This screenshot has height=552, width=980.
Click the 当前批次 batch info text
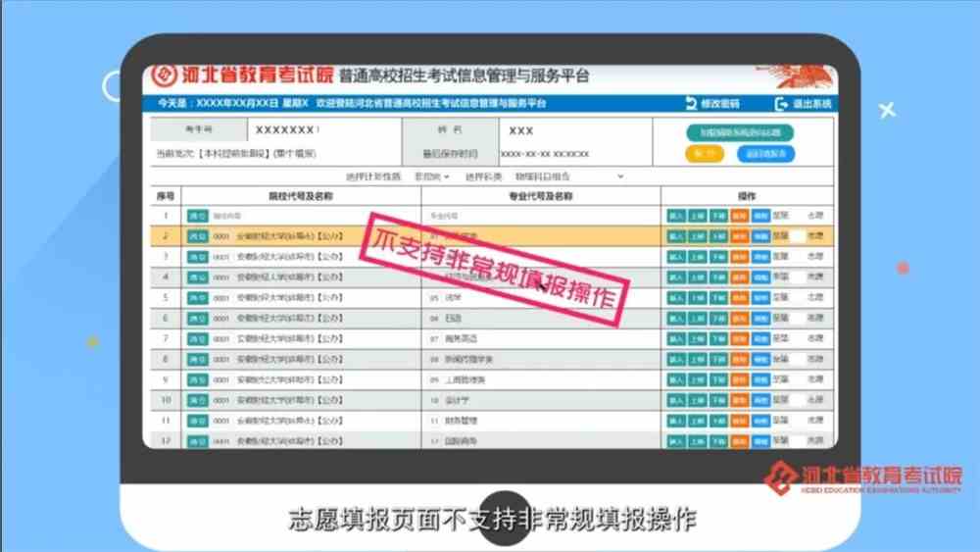click(x=236, y=154)
